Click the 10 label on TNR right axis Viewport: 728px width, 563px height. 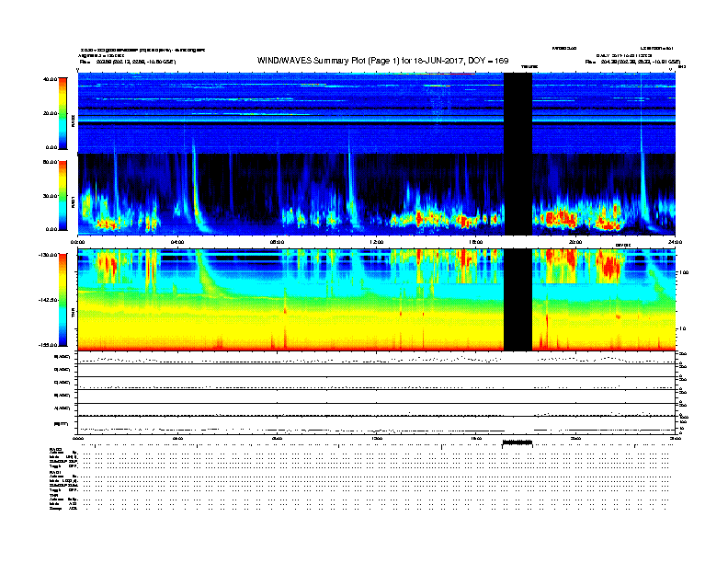(683, 329)
